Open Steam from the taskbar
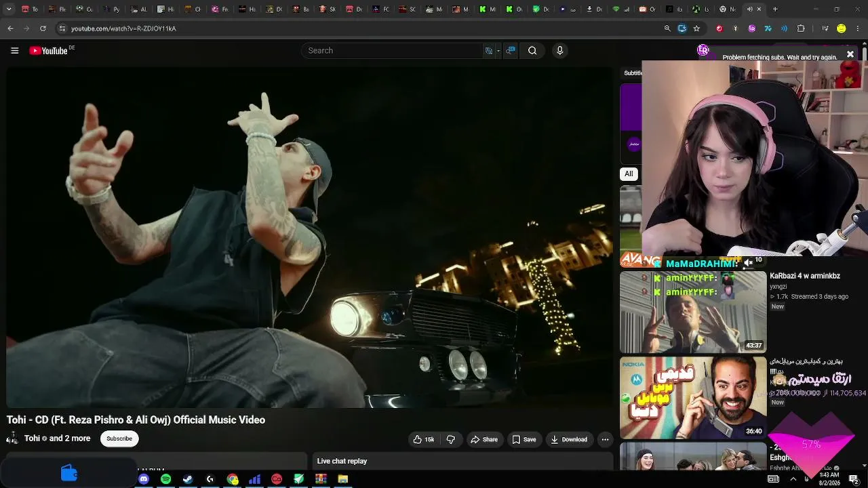868x488 pixels. click(x=188, y=479)
